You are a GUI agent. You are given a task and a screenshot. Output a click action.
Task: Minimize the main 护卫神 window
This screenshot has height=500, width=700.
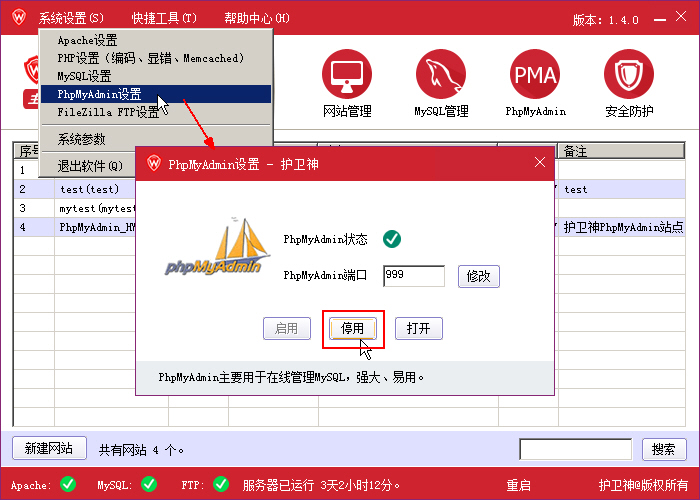pos(660,19)
